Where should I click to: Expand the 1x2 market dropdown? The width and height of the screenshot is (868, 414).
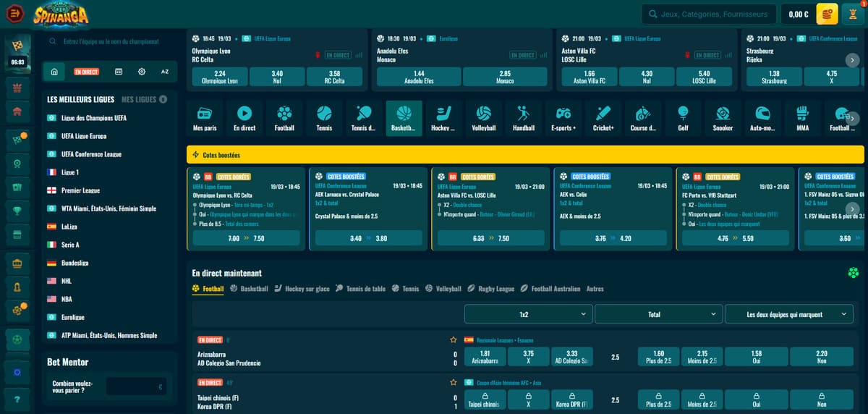click(528, 314)
